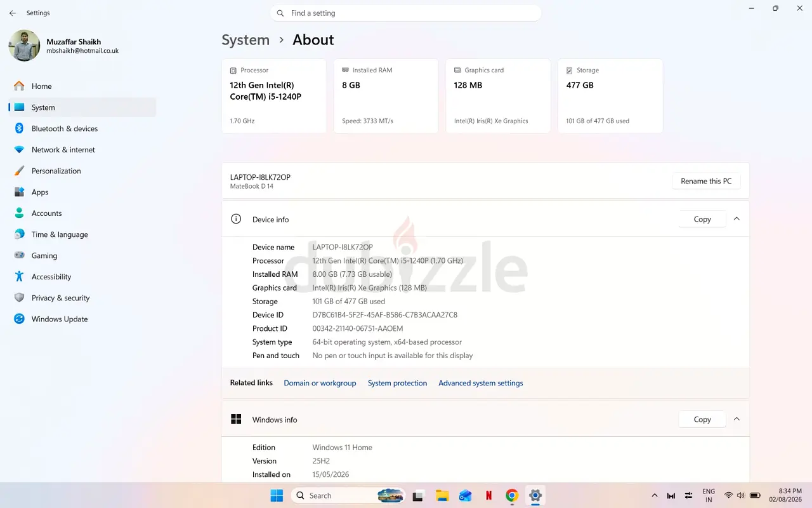Viewport: 812px width, 508px height.
Task: Open Bluetooth & devices settings
Action: coord(82,128)
